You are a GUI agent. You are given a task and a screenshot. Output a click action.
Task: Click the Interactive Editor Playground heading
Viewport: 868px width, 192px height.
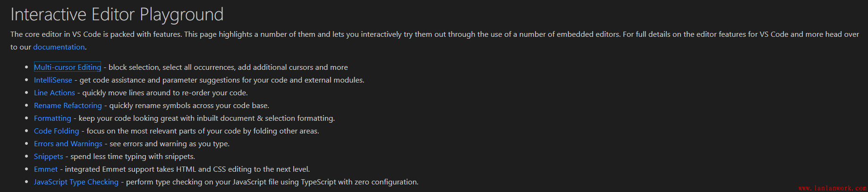[117, 15]
